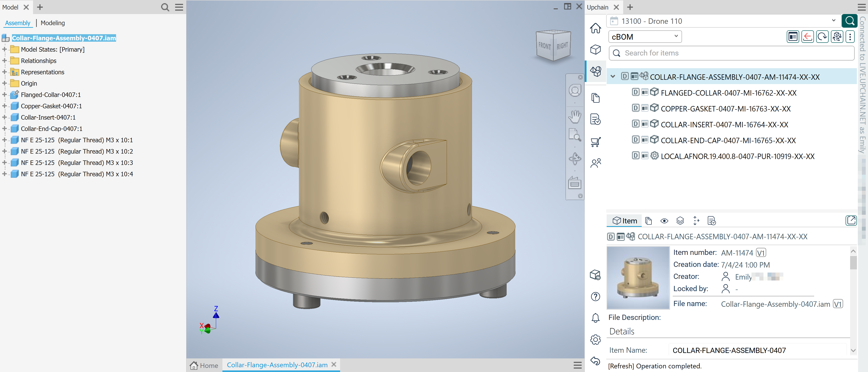Click the box-with-badge icon above help
The image size is (868, 372).
point(595,275)
